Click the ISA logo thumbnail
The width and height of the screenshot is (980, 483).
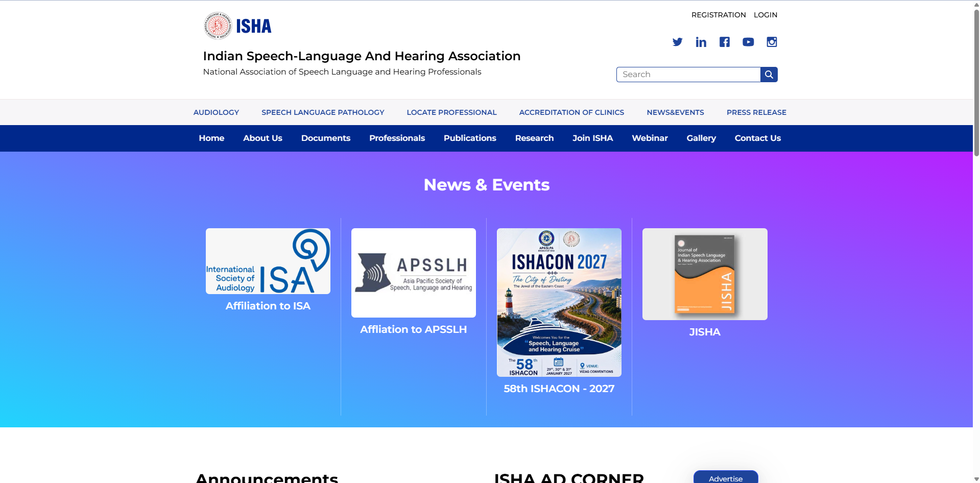coord(268,261)
